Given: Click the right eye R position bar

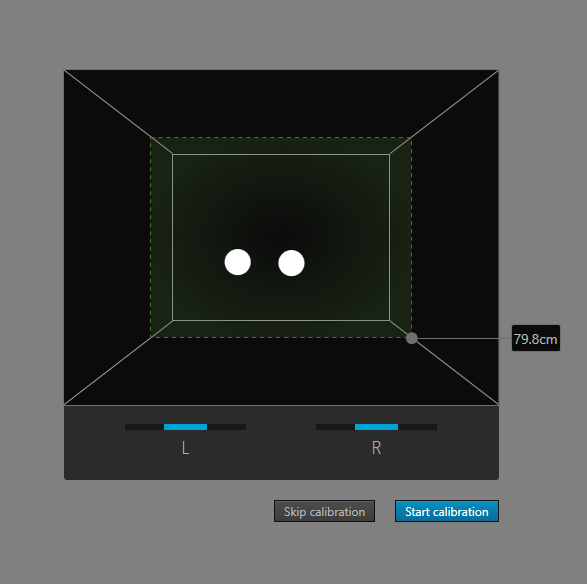Looking at the screenshot, I should pyautogui.click(x=376, y=427).
